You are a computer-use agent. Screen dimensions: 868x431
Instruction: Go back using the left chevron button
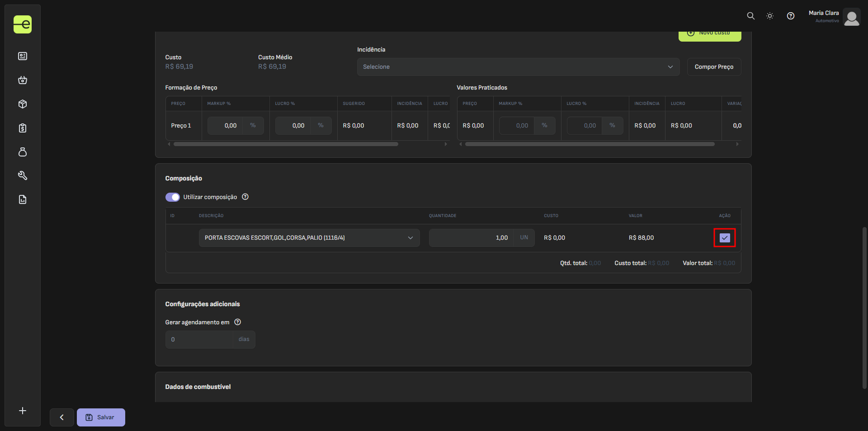(x=62, y=417)
